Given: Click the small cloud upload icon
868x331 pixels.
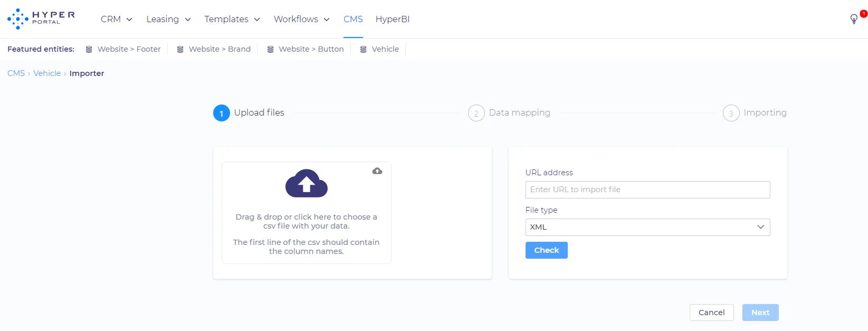Looking at the screenshot, I should click(x=377, y=171).
